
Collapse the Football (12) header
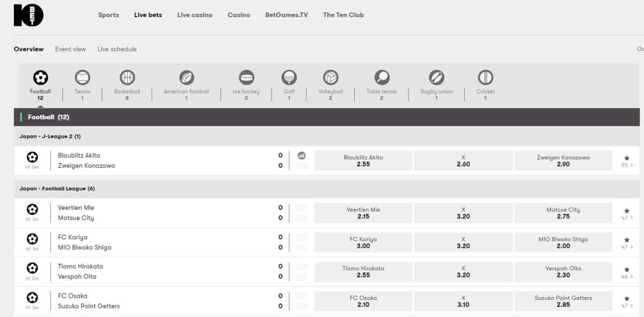(x=48, y=117)
